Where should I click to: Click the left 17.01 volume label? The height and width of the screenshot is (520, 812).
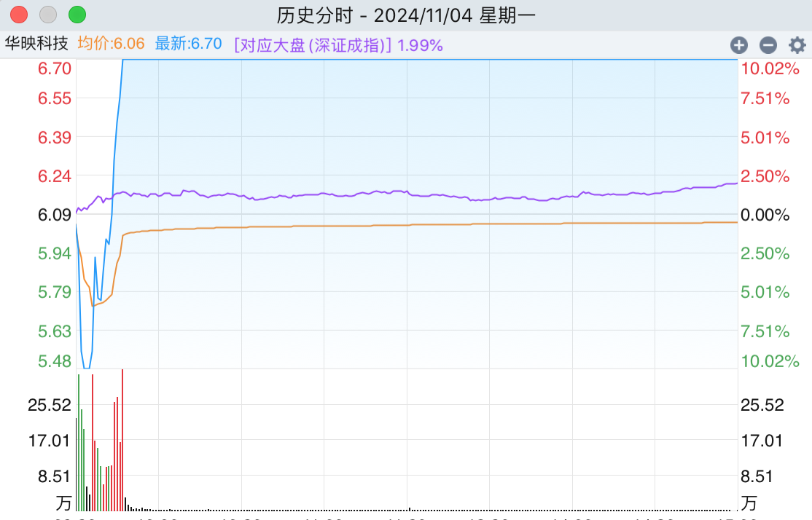pyautogui.click(x=49, y=441)
